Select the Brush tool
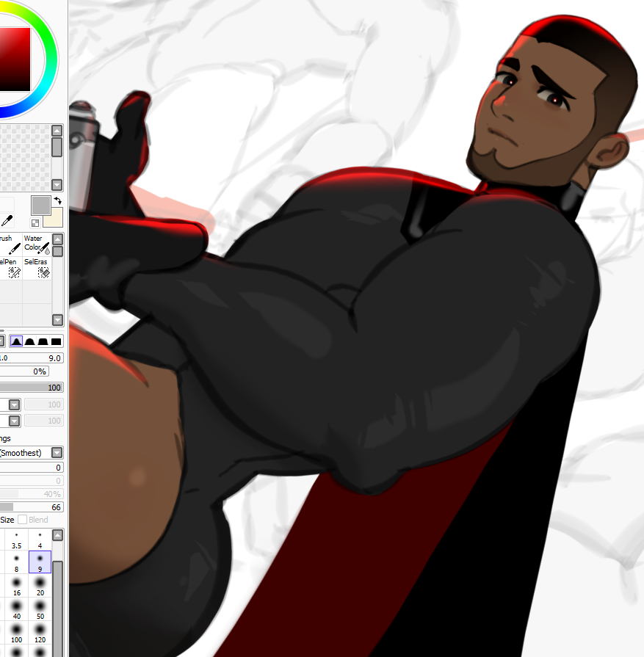 pos(10,244)
